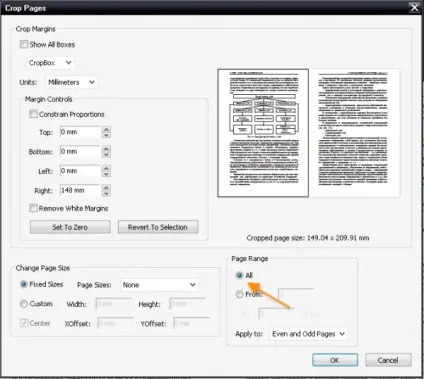
Task: Select the Custom page size radio button
Action: click(24, 304)
